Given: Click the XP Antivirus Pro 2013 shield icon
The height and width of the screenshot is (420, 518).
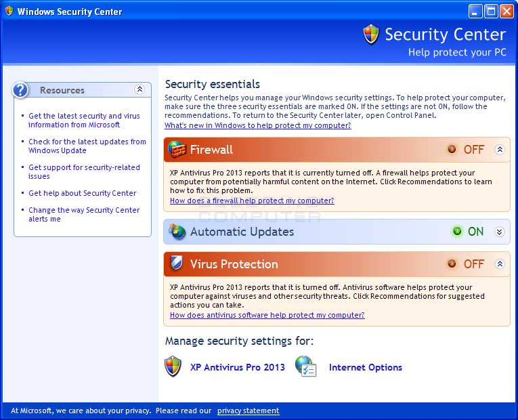Looking at the screenshot, I should [173, 366].
